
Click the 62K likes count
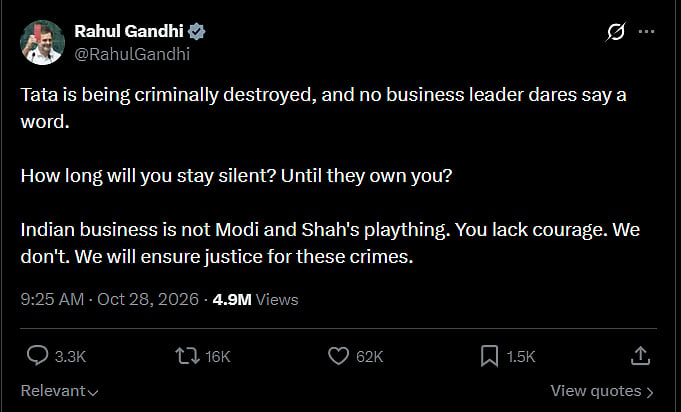pos(370,356)
